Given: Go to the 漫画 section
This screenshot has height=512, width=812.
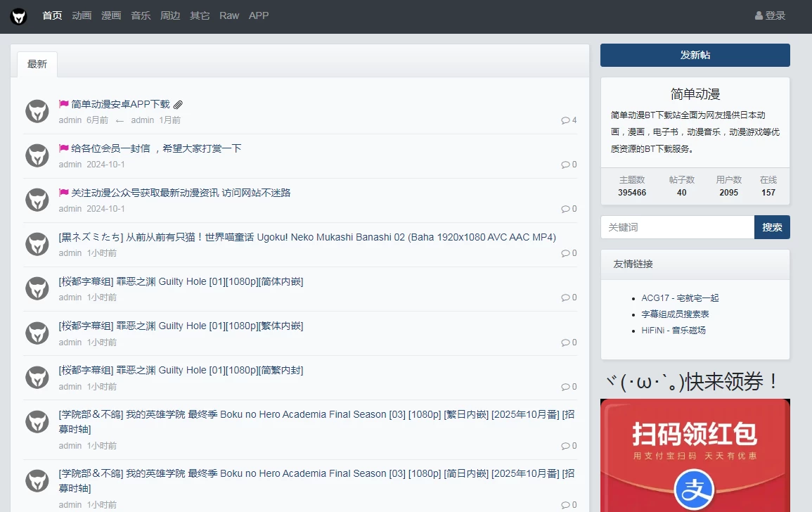Looking at the screenshot, I should [x=111, y=15].
